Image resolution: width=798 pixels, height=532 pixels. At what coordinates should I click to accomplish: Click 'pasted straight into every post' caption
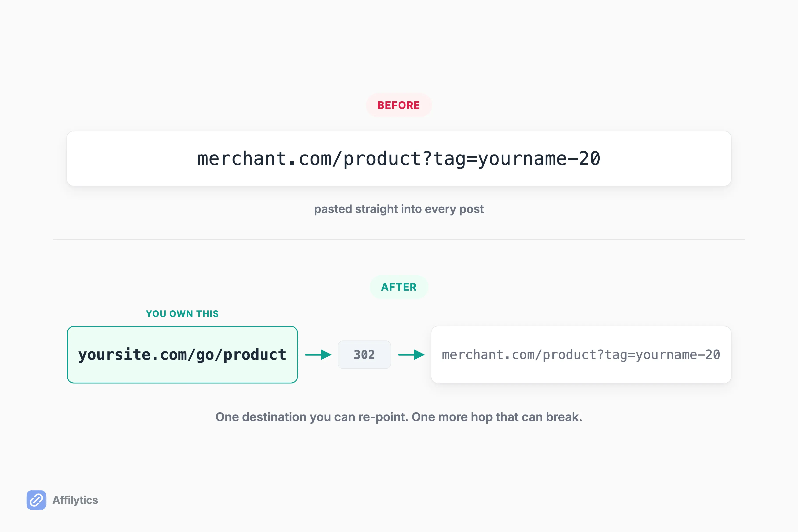pyautogui.click(x=399, y=209)
